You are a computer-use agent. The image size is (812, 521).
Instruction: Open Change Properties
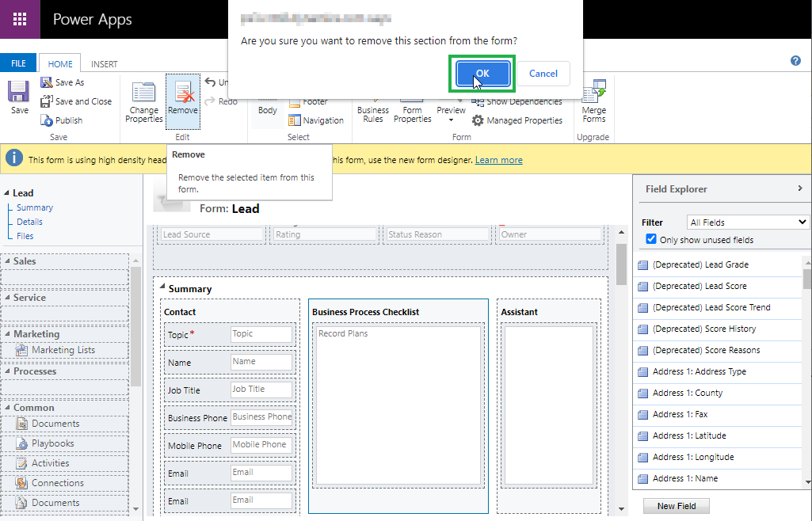click(144, 103)
